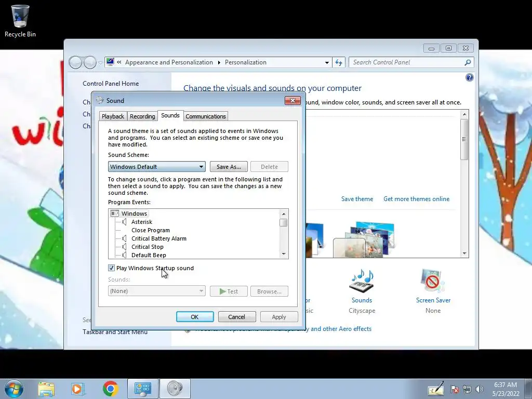This screenshot has width=532, height=399.
Task: Select Critical Stop program event
Action: point(147,247)
